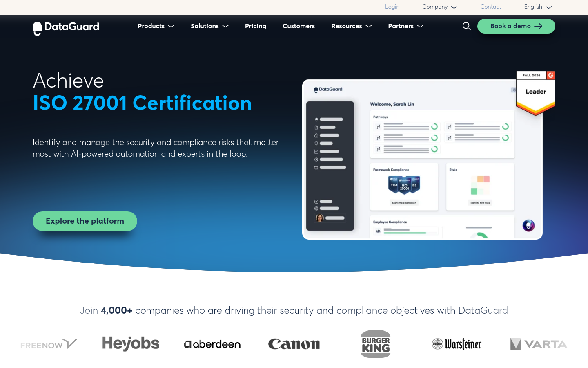Click the round chat assistant icon on dashboard
The image size is (588, 368).
tap(528, 225)
